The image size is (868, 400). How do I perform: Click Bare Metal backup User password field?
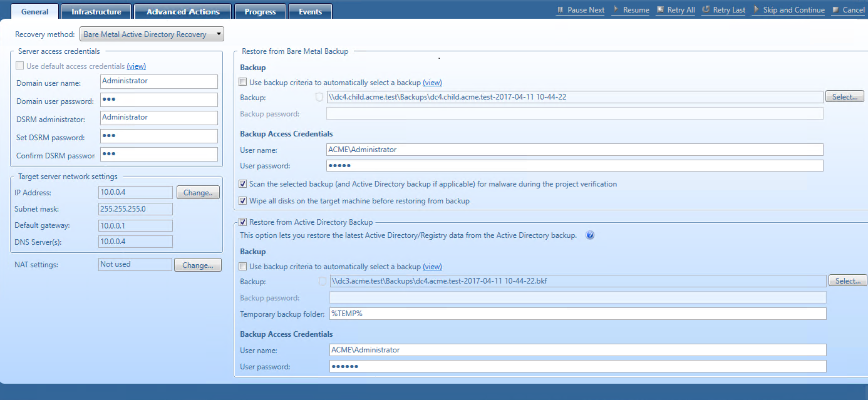(575, 166)
